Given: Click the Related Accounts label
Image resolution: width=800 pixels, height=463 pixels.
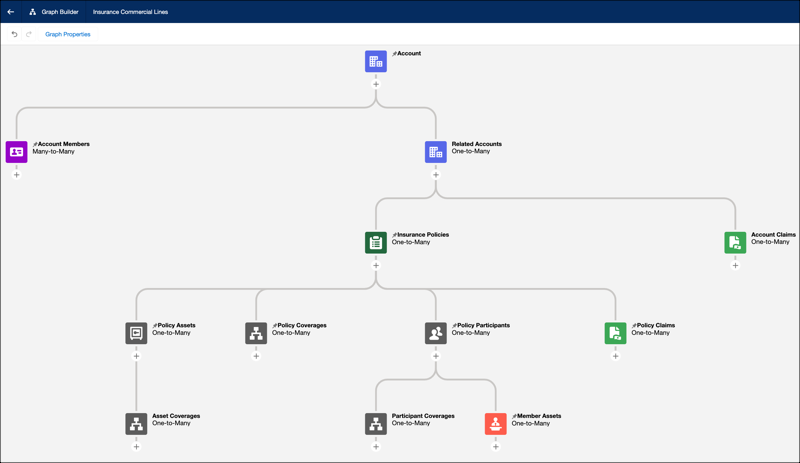Looking at the screenshot, I should tap(477, 144).
